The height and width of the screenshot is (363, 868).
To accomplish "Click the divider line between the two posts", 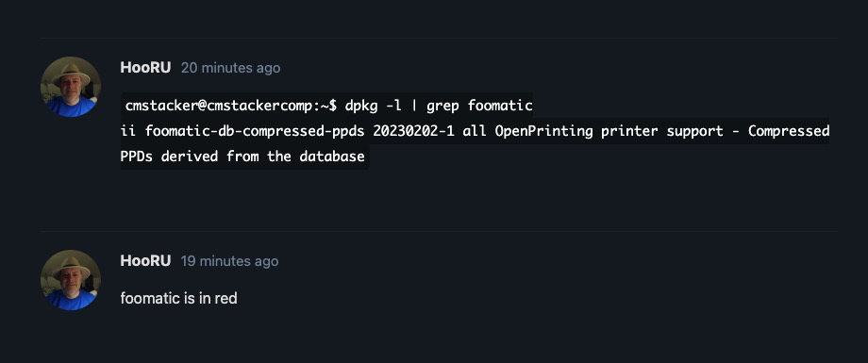I will coord(439,231).
